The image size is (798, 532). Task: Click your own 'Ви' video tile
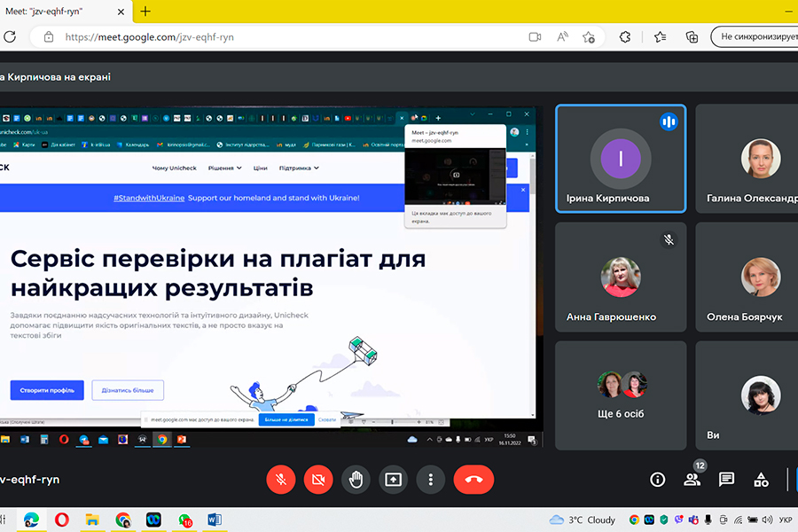747,395
